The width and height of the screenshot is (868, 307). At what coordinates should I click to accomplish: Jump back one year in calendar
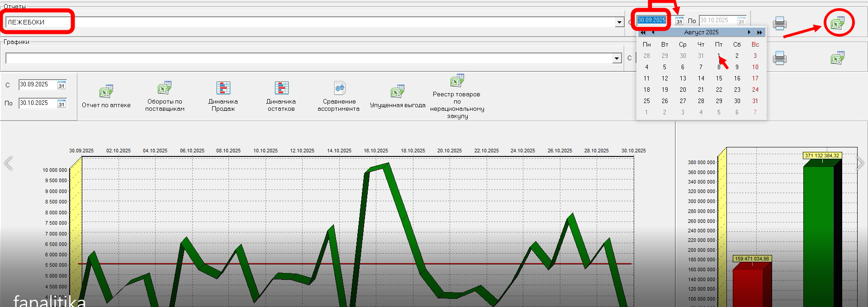[643, 32]
